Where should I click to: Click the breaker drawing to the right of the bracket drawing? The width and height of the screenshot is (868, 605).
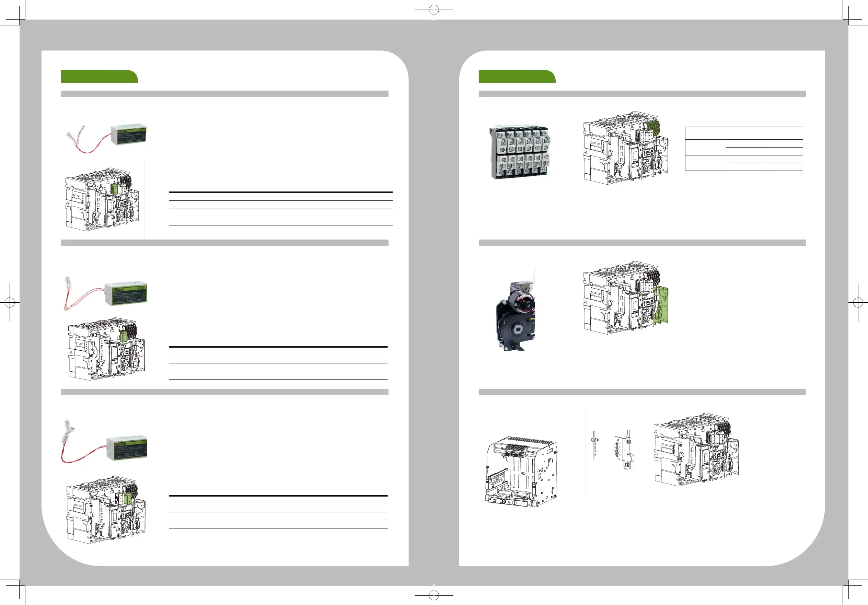696,450
